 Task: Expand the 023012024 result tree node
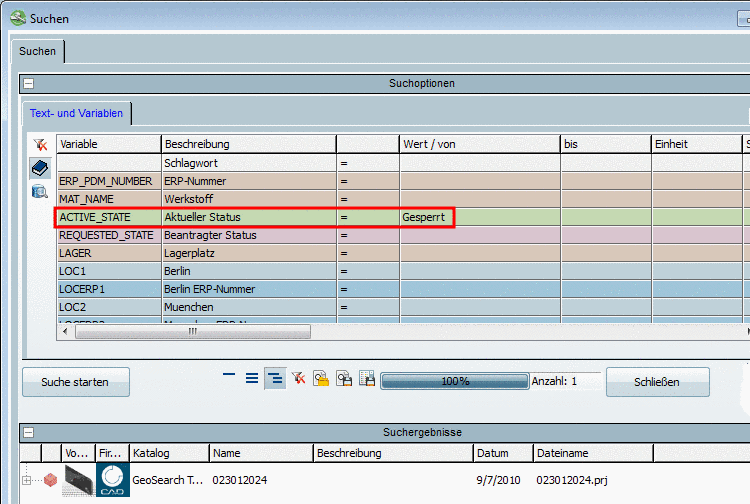point(27,480)
